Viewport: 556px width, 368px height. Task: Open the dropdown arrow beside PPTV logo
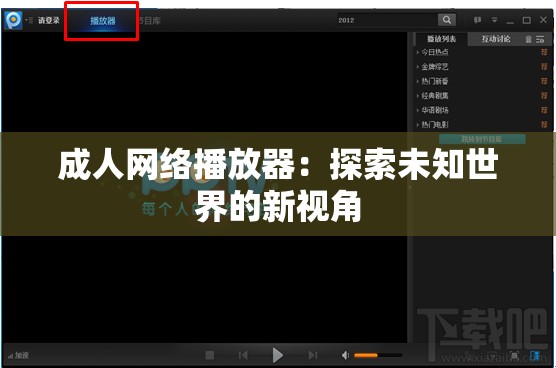pyautogui.click(x=26, y=20)
